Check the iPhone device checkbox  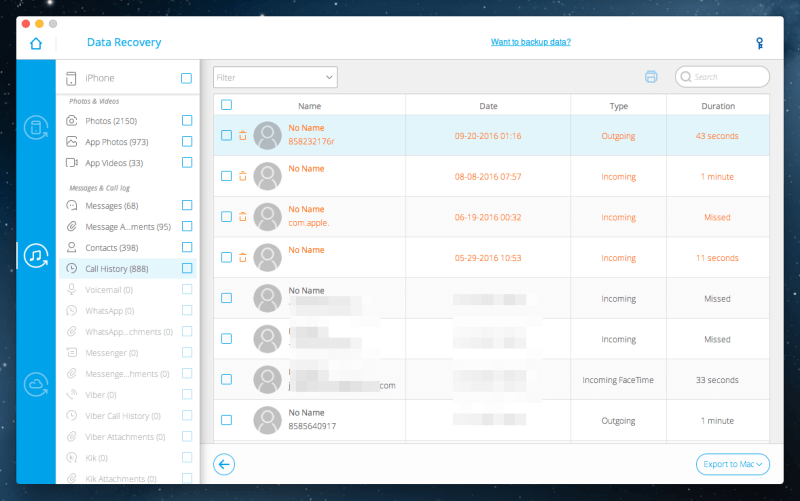coord(187,78)
